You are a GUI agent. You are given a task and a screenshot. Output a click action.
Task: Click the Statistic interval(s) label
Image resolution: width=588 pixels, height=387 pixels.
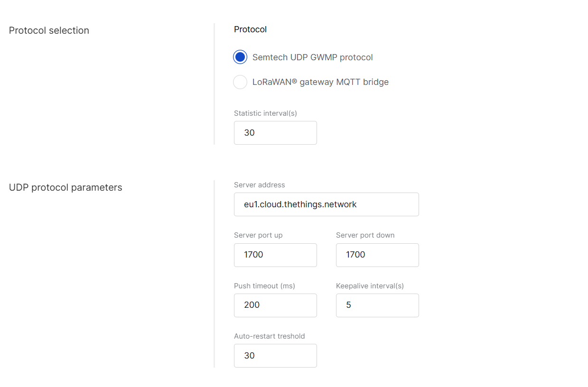(265, 113)
